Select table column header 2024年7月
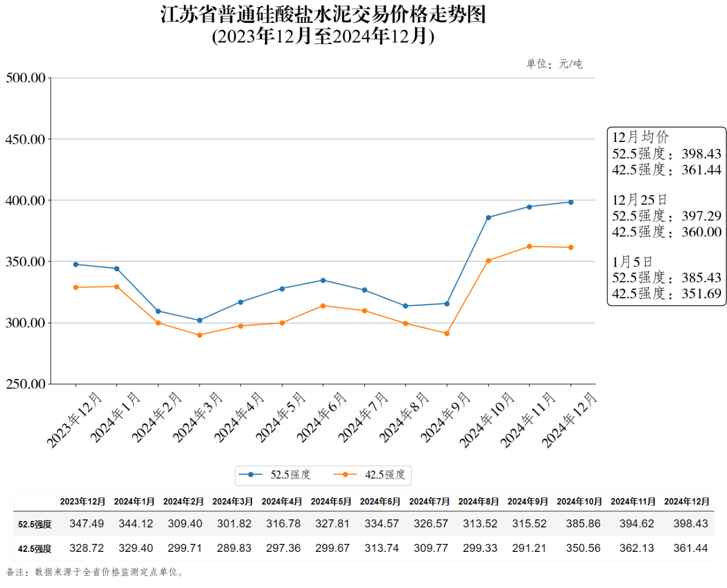This screenshot has height=588, width=727. [x=429, y=502]
